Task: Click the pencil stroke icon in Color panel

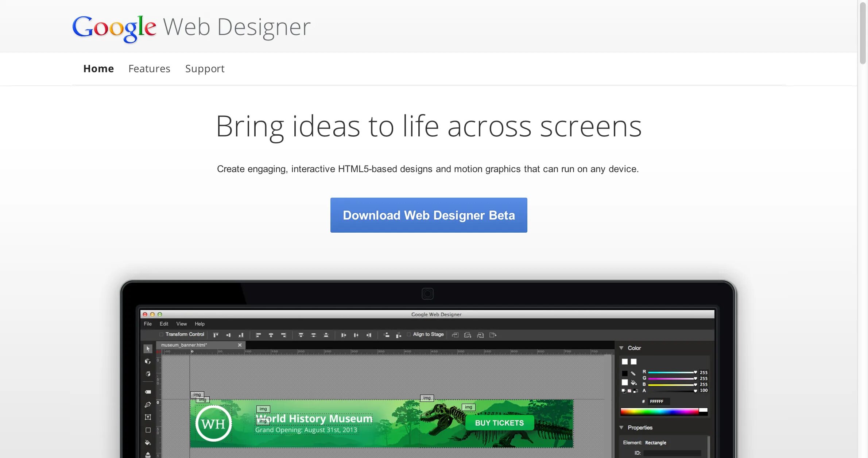Action: (633, 373)
